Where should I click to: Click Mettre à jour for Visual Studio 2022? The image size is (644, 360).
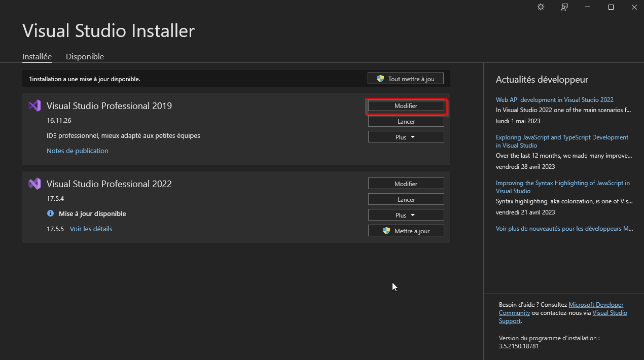406,231
